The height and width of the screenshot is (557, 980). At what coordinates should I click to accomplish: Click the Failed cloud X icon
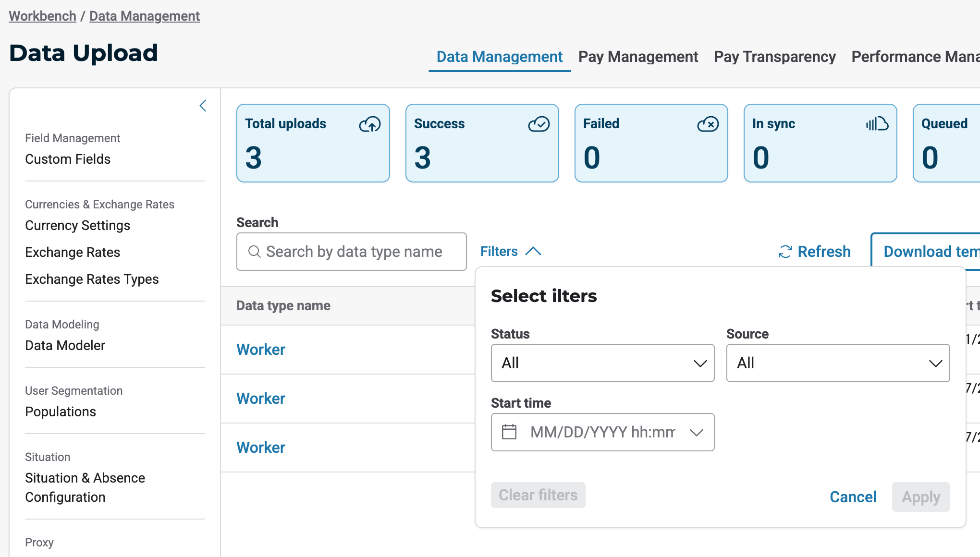click(708, 124)
